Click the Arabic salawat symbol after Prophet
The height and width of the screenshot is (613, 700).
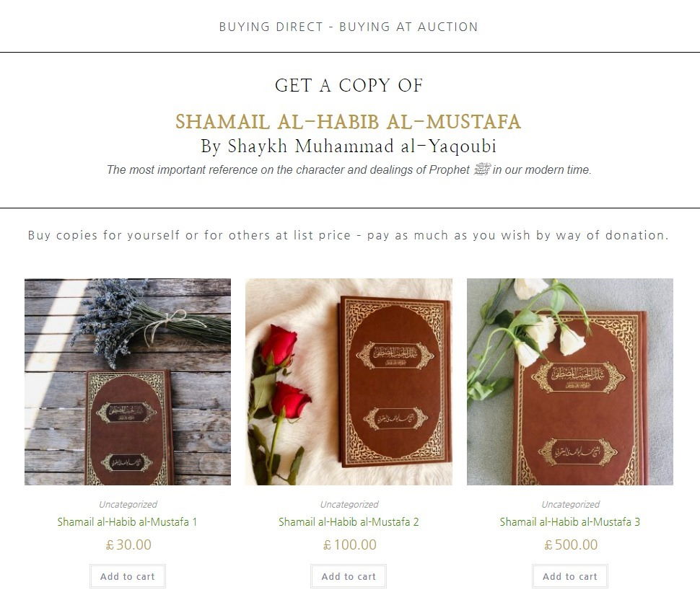481,169
